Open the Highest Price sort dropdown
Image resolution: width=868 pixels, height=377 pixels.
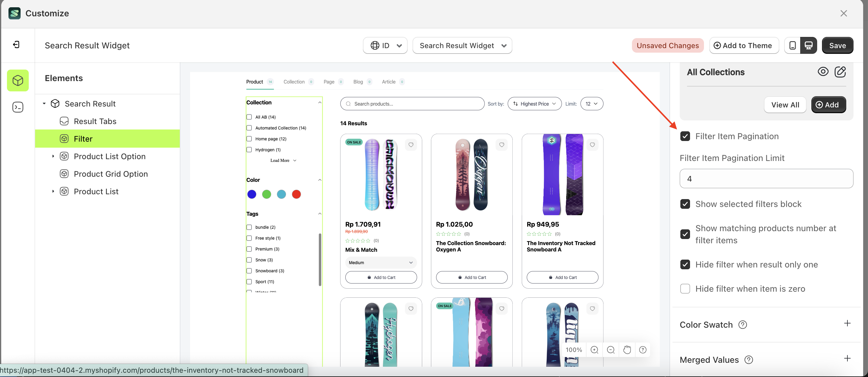[534, 103]
